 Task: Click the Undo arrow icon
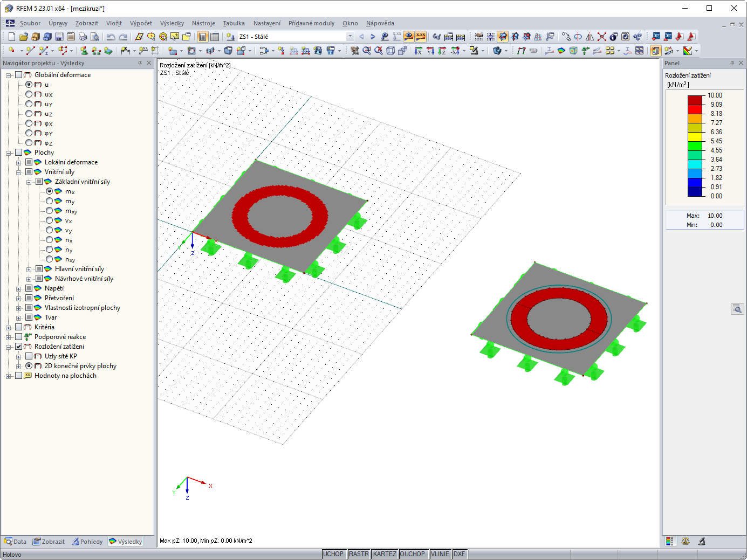(x=111, y=37)
